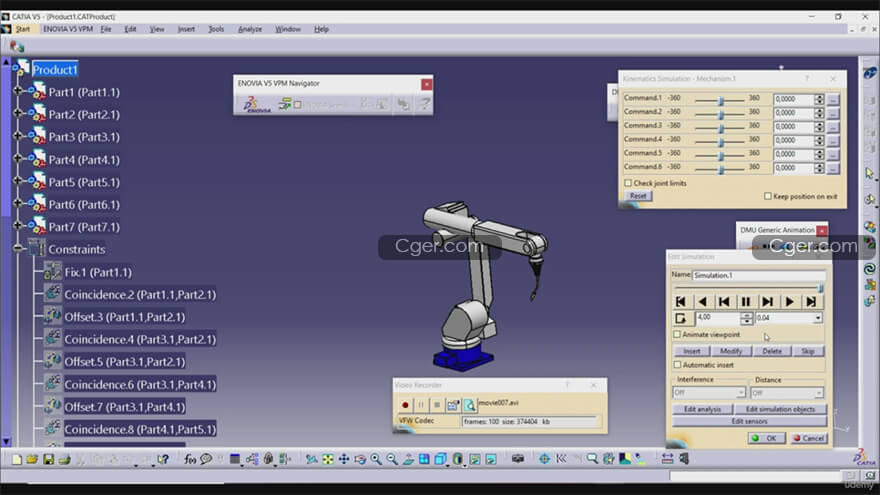Pause the simulation playback

point(746,302)
